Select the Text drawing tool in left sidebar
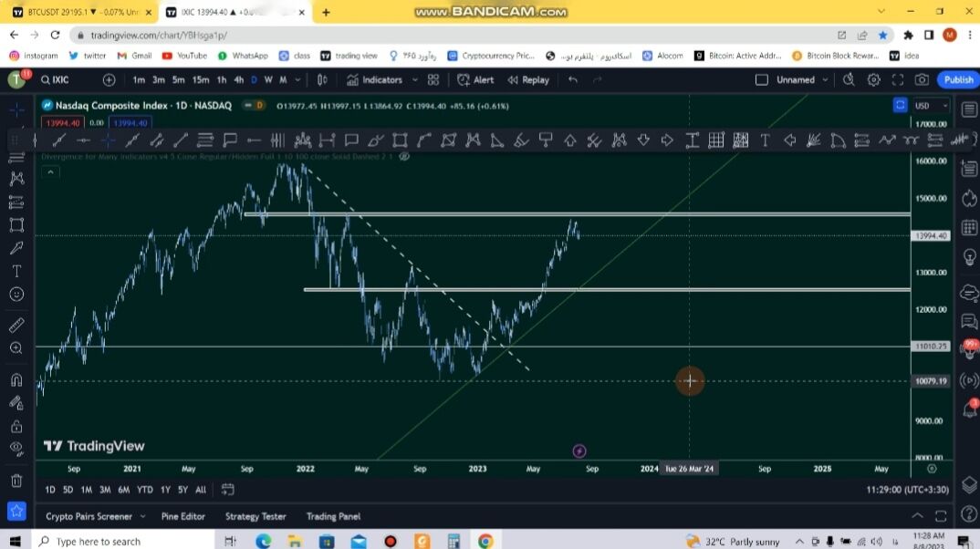 click(16, 271)
